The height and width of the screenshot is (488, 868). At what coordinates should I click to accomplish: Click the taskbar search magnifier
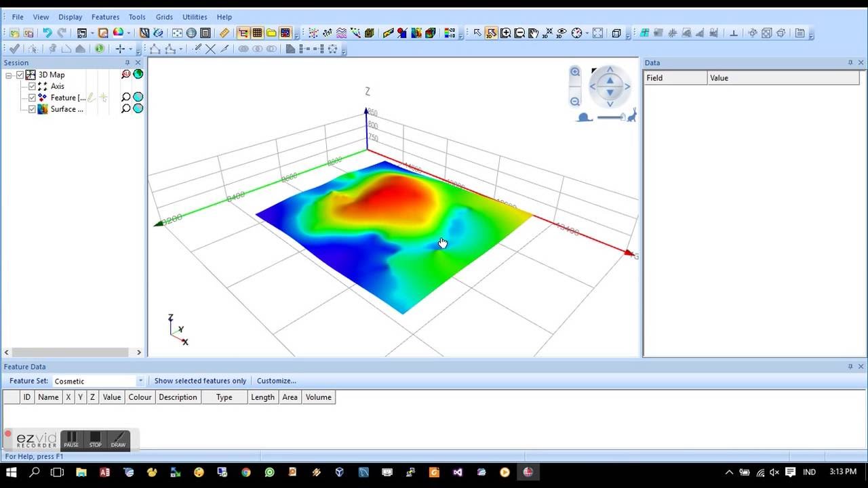tap(35, 472)
